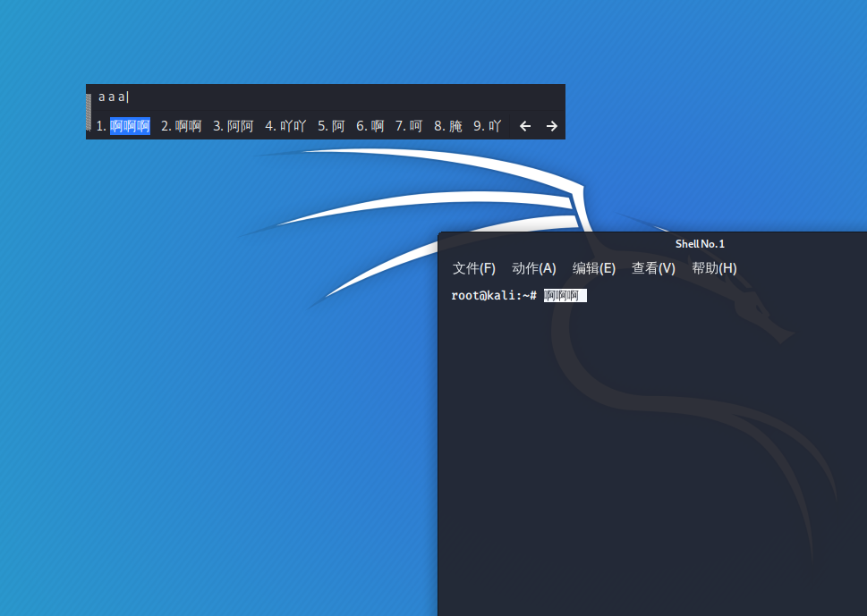Go to next candidate page arrow

click(552, 126)
